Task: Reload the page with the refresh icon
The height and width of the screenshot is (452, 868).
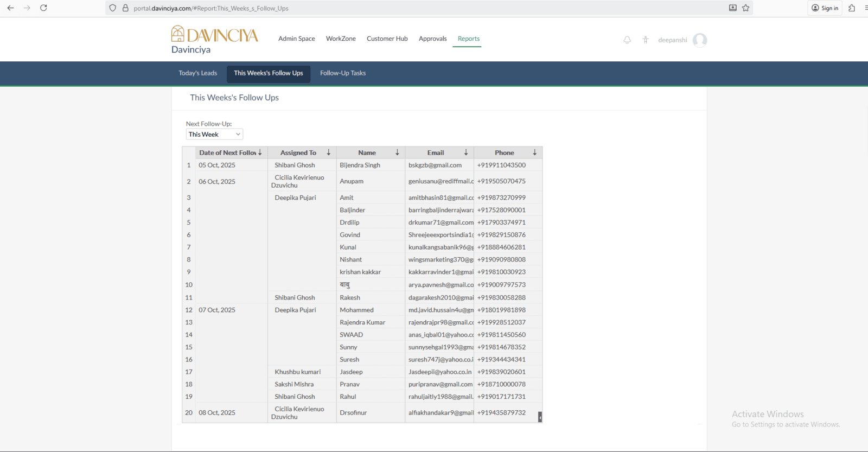Action: (43, 8)
